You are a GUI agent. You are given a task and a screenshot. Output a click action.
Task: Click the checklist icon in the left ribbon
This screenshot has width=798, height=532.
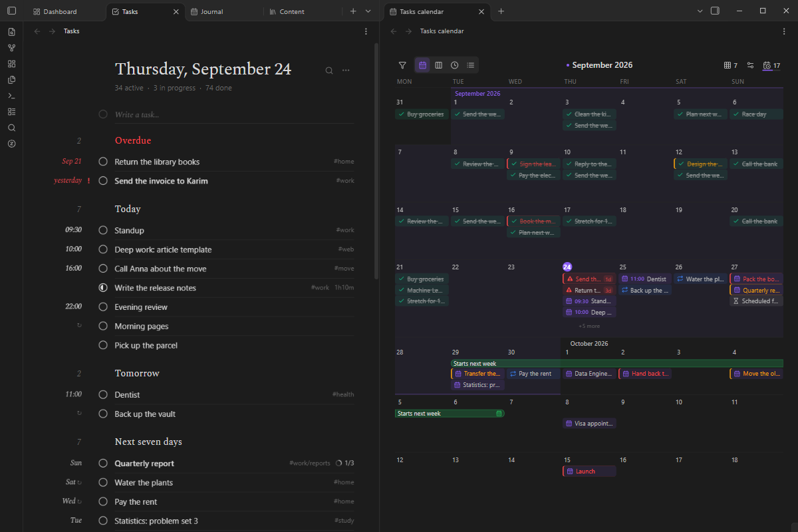pos(11,112)
